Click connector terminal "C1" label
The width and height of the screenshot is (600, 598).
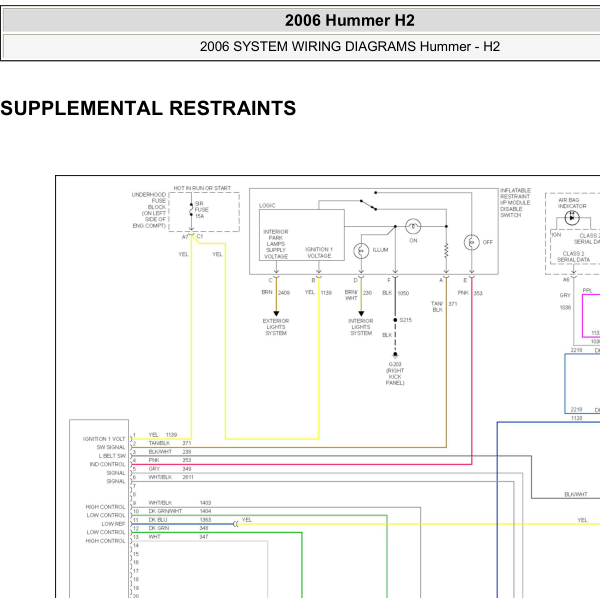(200, 236)
